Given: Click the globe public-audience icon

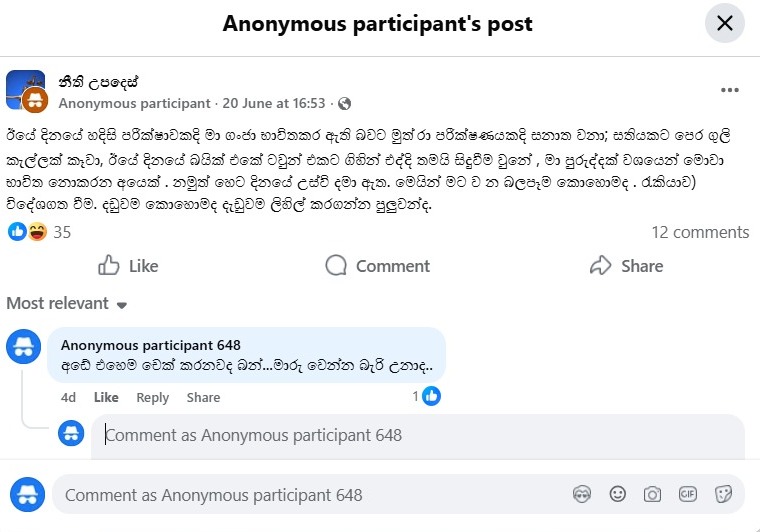Looking at the screenshot, I should (344, 104).
